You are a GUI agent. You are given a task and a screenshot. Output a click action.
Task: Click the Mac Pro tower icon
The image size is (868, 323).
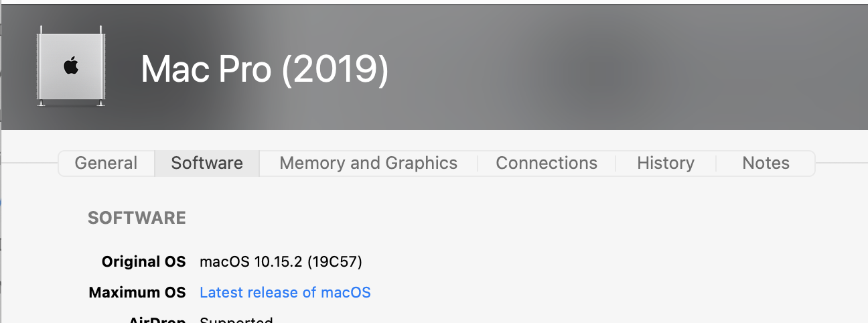(x=71, y=66)
